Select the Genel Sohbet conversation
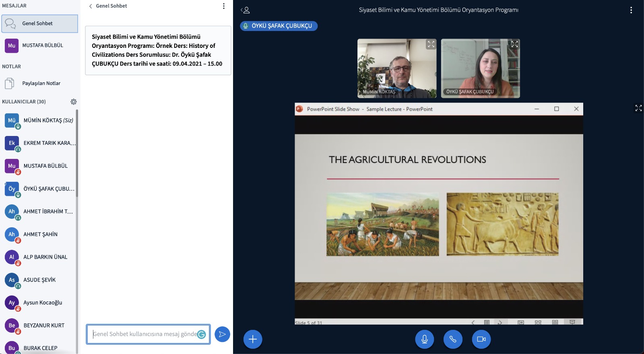 point(39,24)
